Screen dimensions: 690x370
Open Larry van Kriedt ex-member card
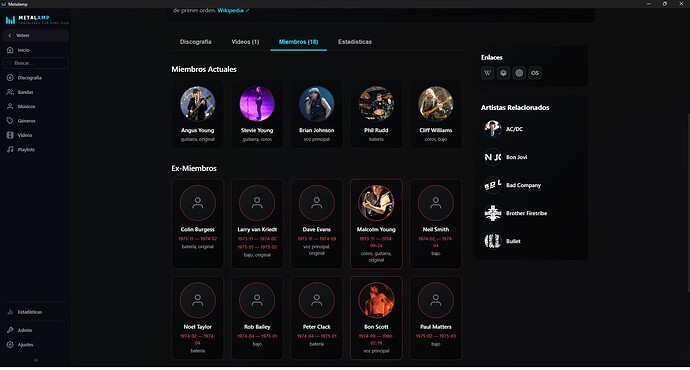(x=257, y=223)
